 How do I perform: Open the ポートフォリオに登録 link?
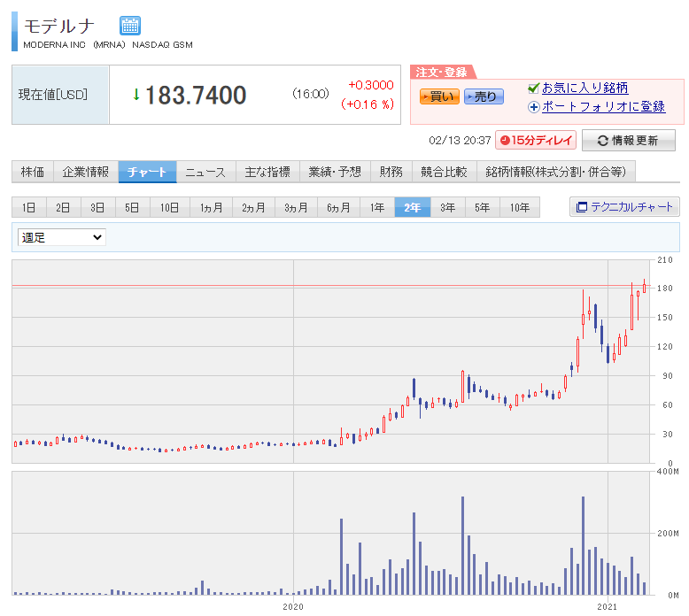coord(604,106)
